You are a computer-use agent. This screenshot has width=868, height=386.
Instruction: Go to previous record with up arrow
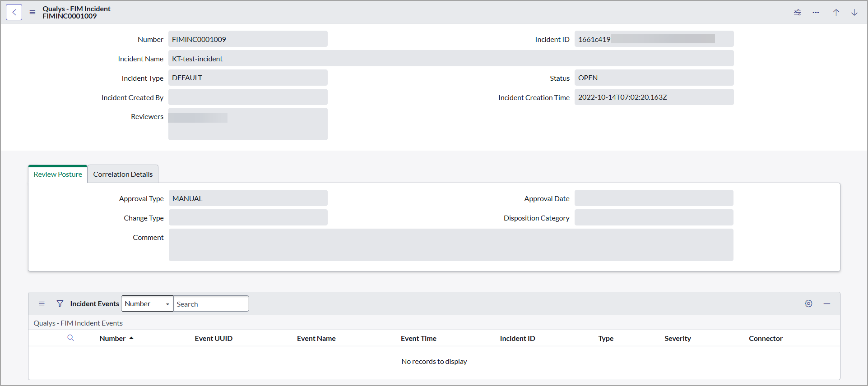(836, 12)
